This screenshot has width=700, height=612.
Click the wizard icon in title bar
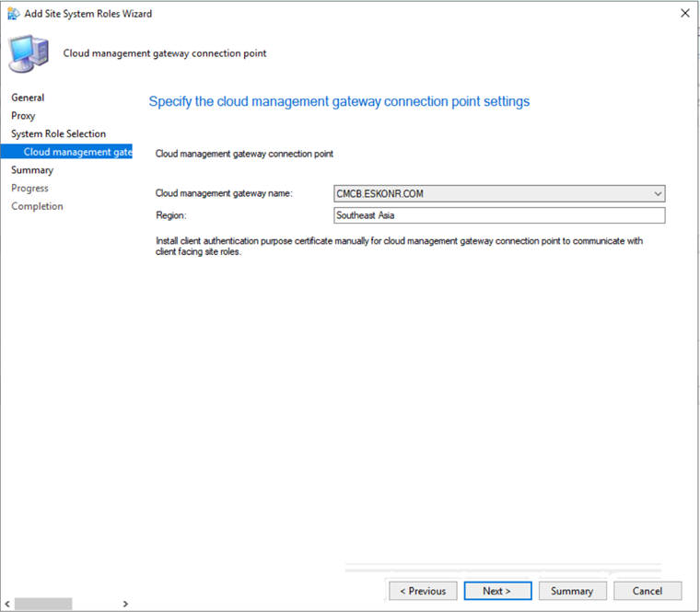12,14
